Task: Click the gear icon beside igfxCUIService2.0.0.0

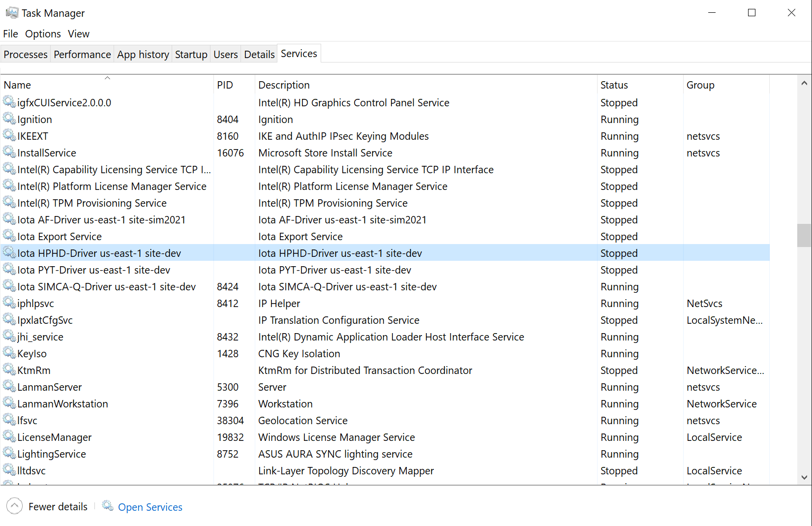Action: point(9,102)
